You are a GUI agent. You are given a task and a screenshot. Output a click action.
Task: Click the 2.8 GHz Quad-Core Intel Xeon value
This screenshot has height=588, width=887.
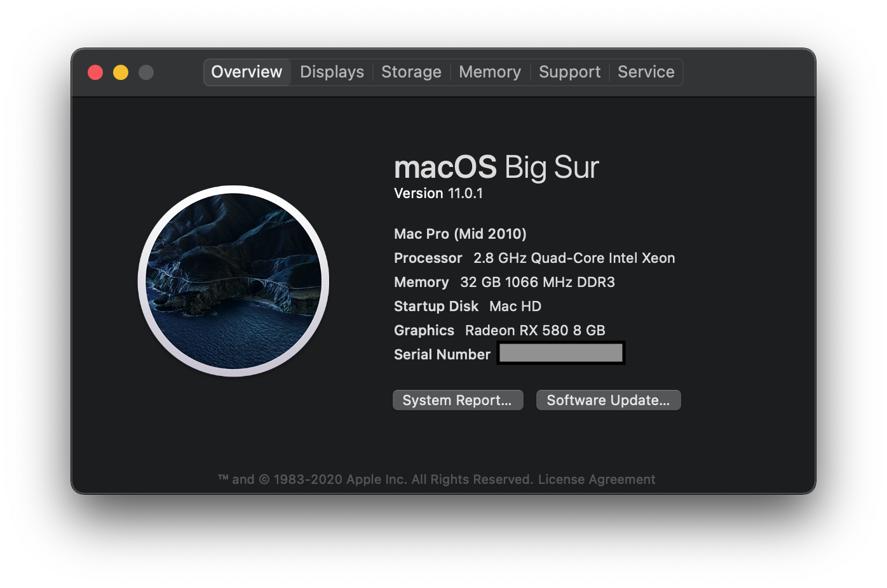coord(574,258)
